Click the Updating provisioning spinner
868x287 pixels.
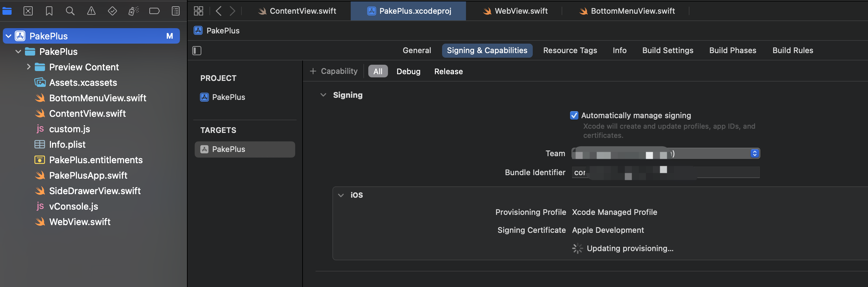click(x=577, y=248)
